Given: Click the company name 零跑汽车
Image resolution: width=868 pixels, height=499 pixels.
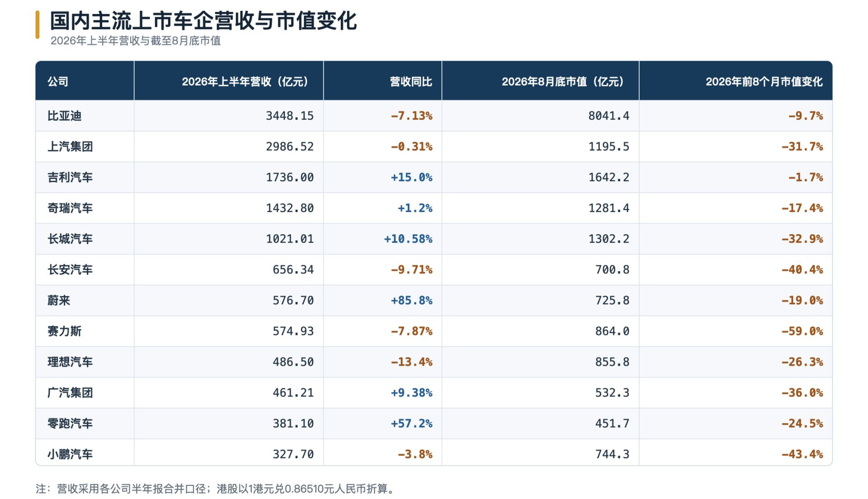Looking at the screenshot, I should point(70,423).
